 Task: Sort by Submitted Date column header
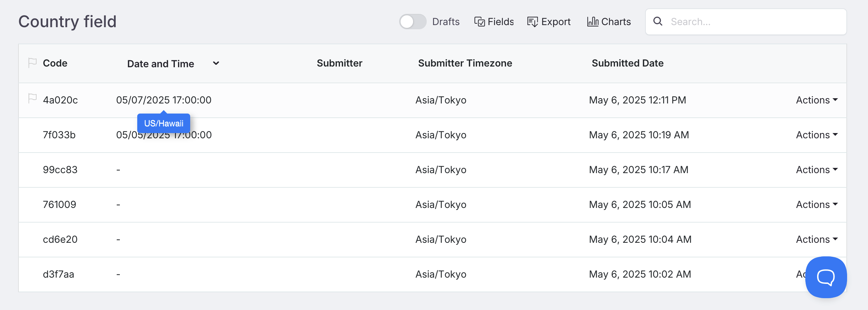tap(627, 63)
